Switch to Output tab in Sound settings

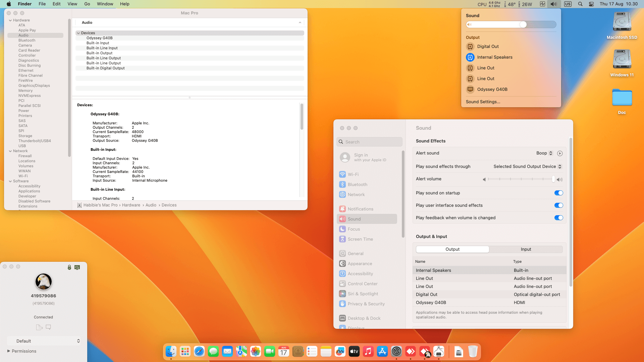pyautogui.click(x=452, y=249)
